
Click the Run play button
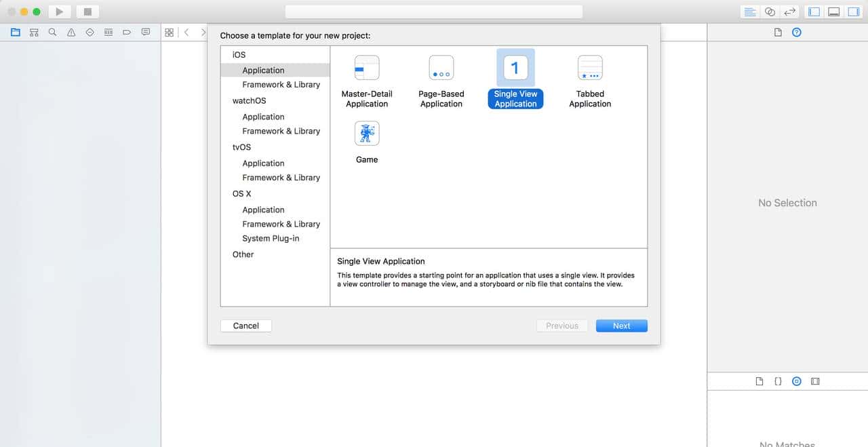[60, 12]
